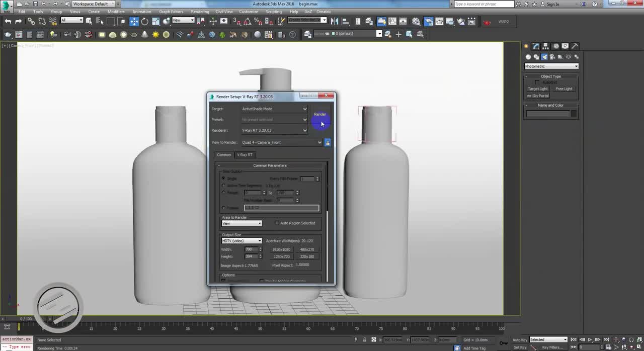Viewport: 644px width, 351px height.
Task: Open the Material Editor
Action: [416, 22]
